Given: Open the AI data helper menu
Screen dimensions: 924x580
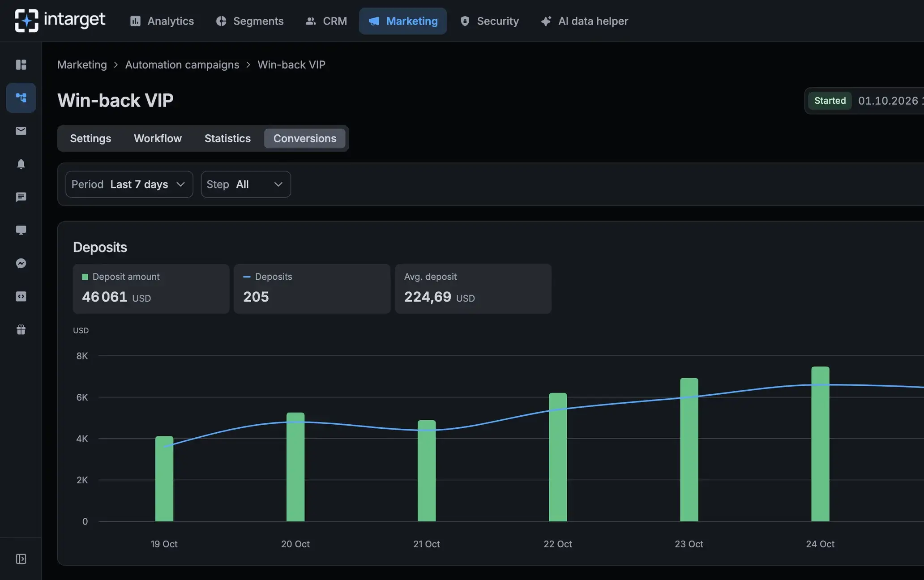Looking at the screenshot, I should 584,21.
